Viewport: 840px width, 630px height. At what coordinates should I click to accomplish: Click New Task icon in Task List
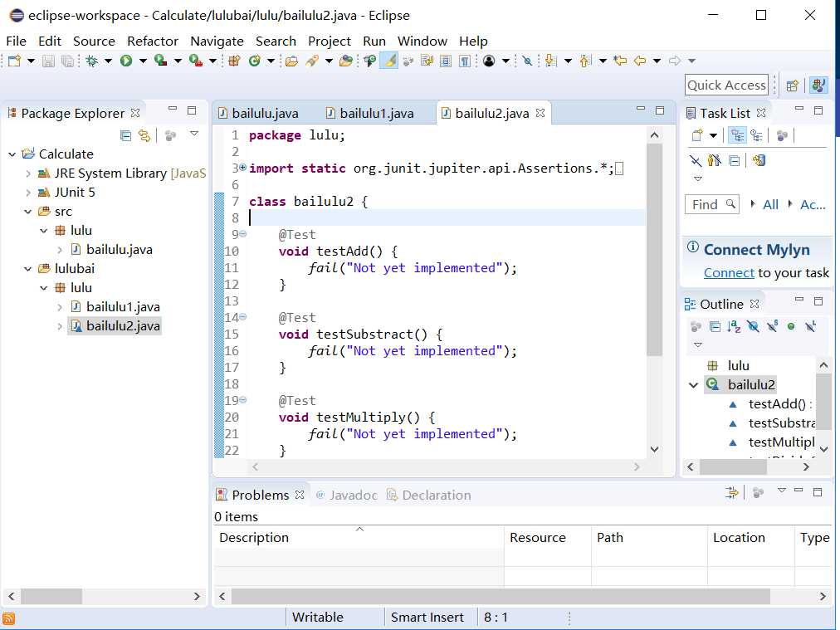coord(697,135)
